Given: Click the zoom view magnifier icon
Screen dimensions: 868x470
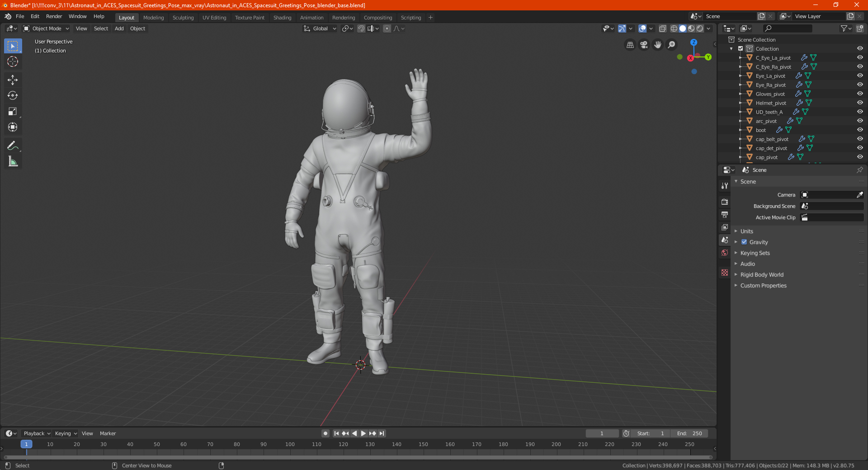Looking at the screenshot, I should [x=672, y=45].
